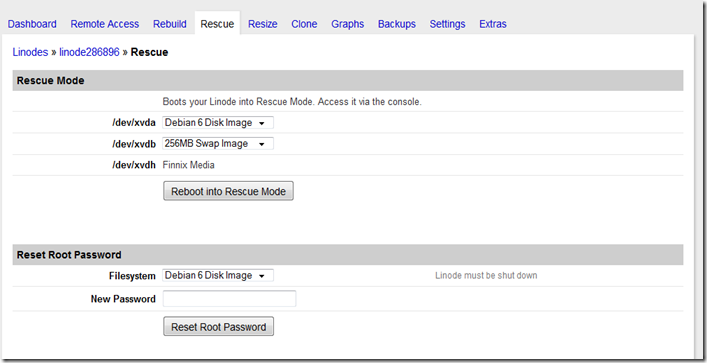Open the linode286896 breadcrumb link
The height and width of the screenshot is (363, 707).
click(89, 52)
